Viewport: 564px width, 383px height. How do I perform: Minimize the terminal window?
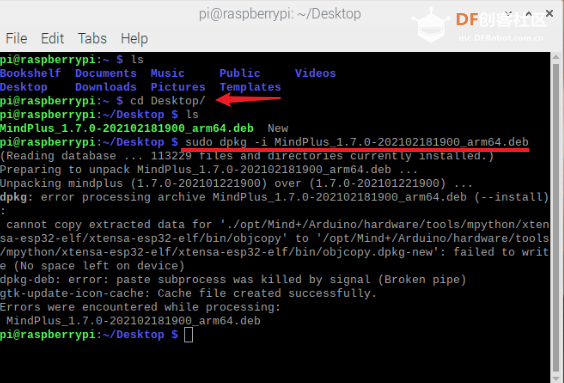click(508, 14)
